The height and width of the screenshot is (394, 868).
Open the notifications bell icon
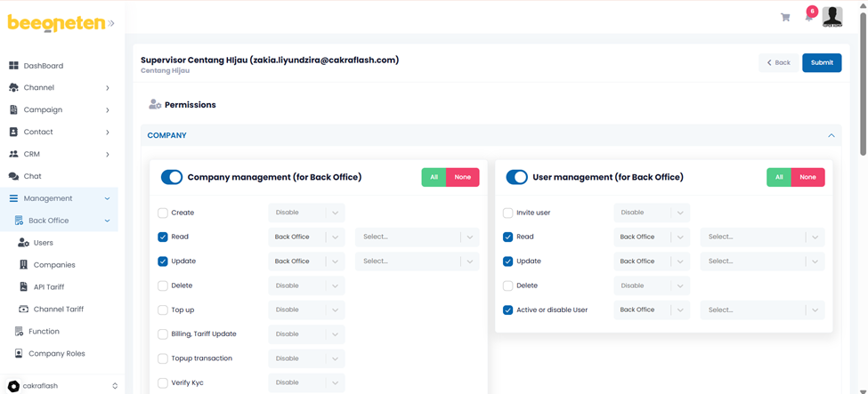(808, 17)
